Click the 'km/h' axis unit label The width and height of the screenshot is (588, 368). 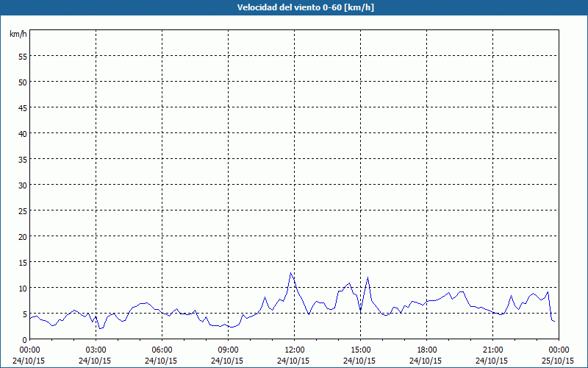coord(18,34)
